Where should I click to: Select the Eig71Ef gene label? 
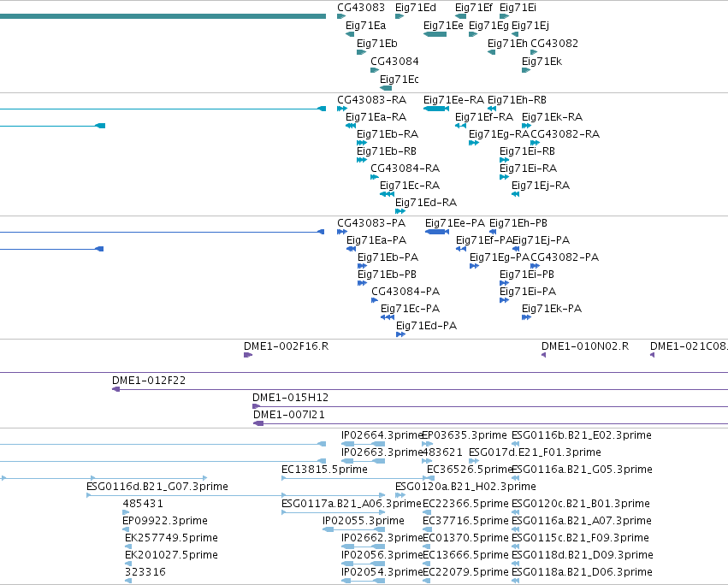(474, 8)
